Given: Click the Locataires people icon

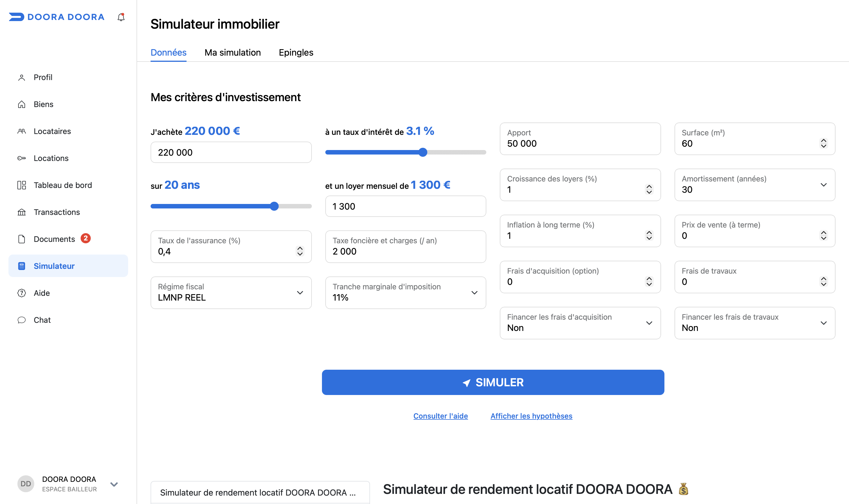Looking at the screenshot, I should (x=21, y=131).
